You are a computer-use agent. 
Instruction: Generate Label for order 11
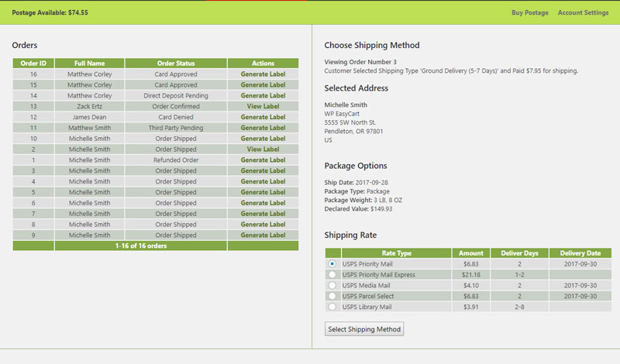point(263,128)
